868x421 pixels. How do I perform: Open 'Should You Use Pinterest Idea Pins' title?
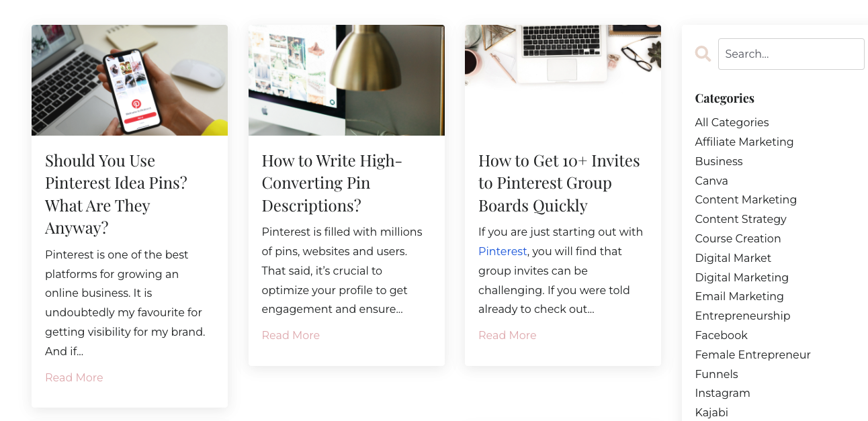[x=116, y=194]
